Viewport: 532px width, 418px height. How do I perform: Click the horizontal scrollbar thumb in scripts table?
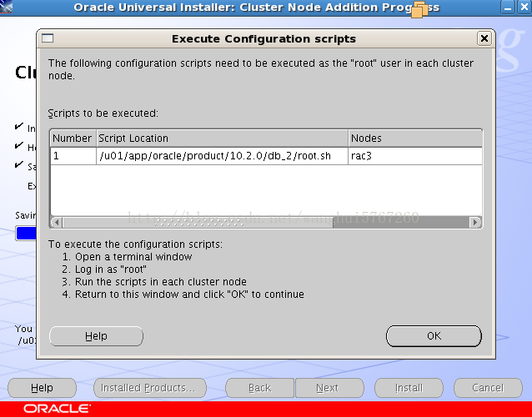[198, 223]
